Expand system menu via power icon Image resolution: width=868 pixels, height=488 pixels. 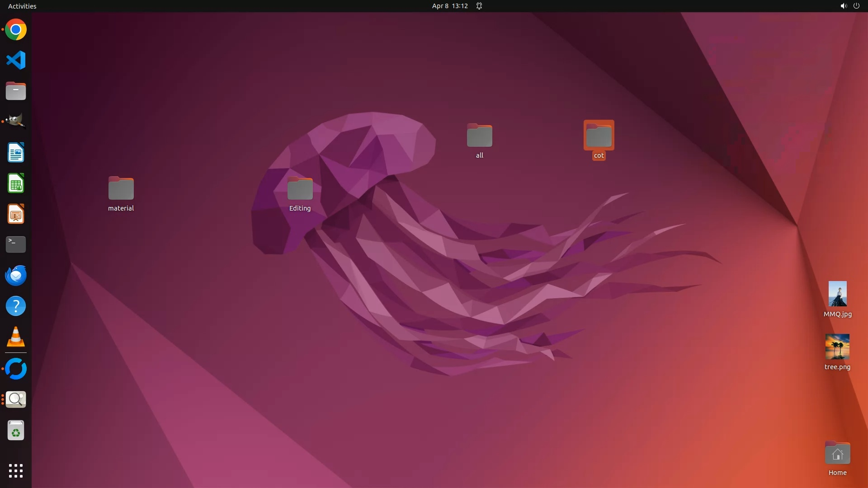coord(856,6)
